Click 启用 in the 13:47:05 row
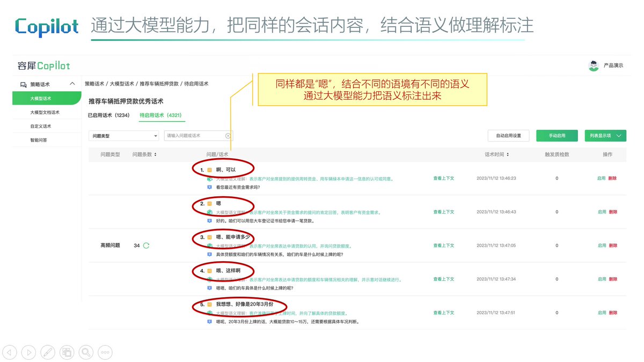Image resolution: width=644 pixels, height=362 pixels. [x=602, y=246]
